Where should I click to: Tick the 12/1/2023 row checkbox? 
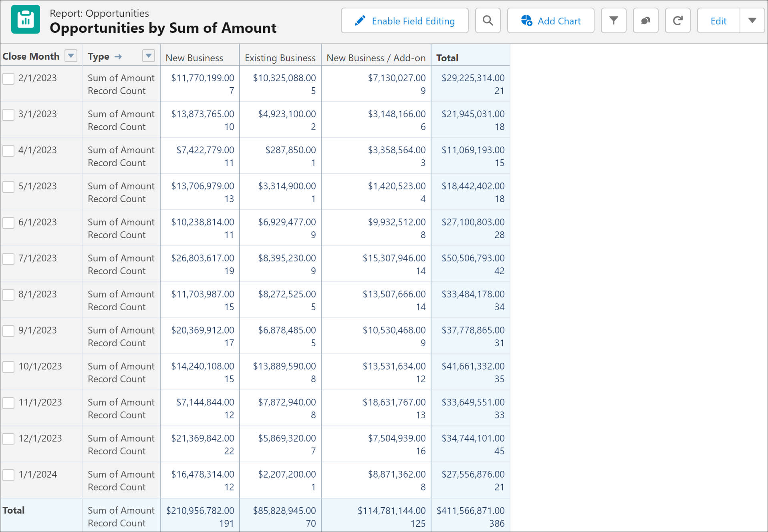click(x=8, y=439)
